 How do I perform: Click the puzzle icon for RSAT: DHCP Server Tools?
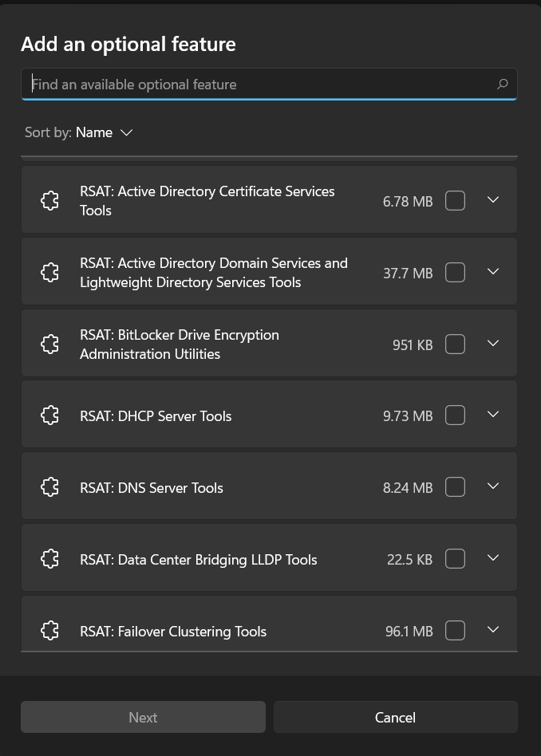(49, 415)
